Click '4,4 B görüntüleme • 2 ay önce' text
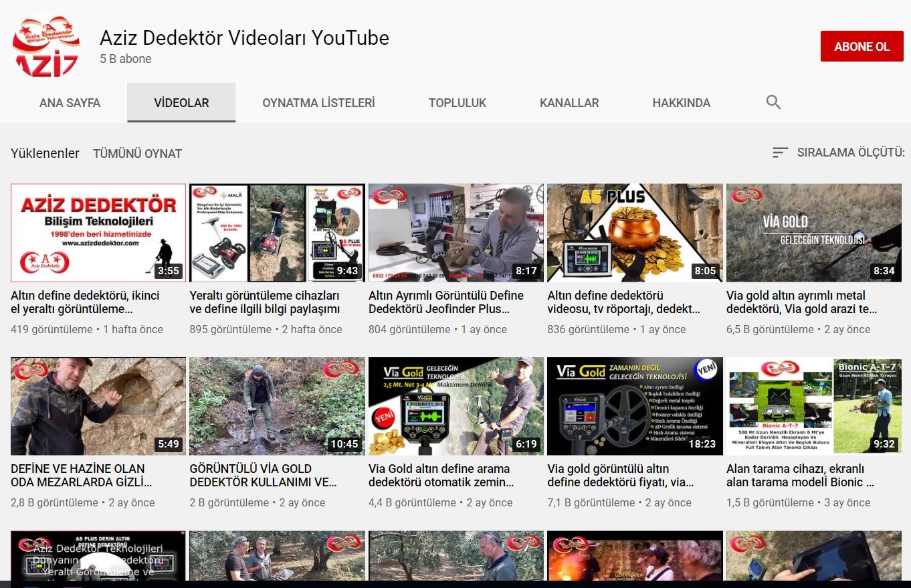This screenshot has height=588, width=911. tap(441, 503)
